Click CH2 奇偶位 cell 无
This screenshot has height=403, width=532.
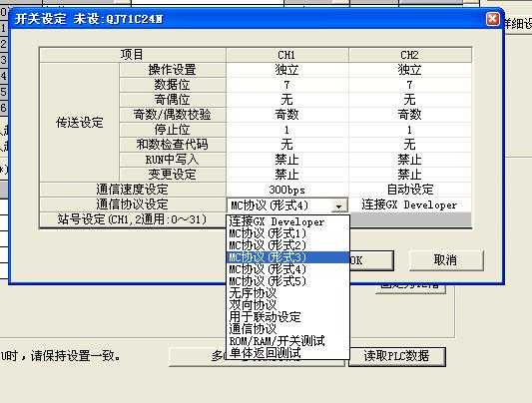(410, 100)
